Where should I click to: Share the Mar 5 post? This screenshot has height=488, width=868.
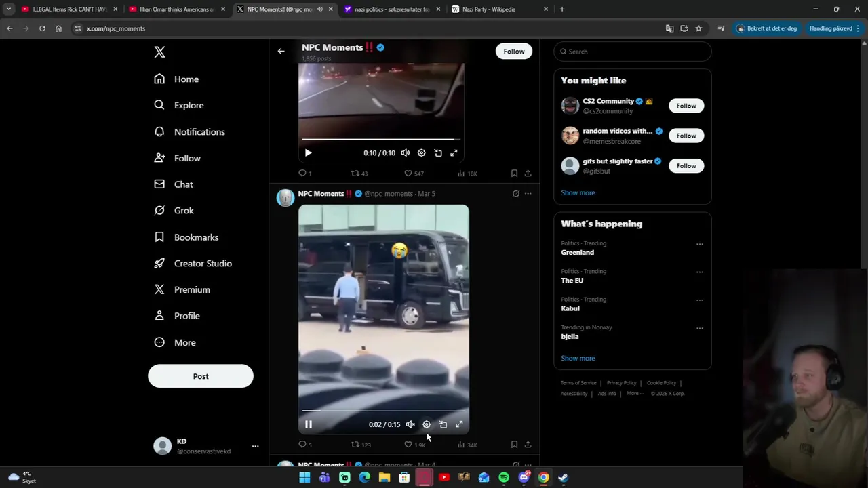pos(528,445)
